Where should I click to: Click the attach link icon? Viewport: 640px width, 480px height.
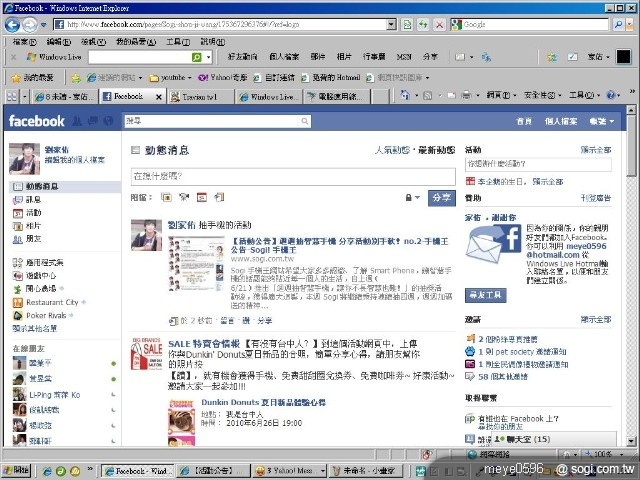tap(219, 198)
